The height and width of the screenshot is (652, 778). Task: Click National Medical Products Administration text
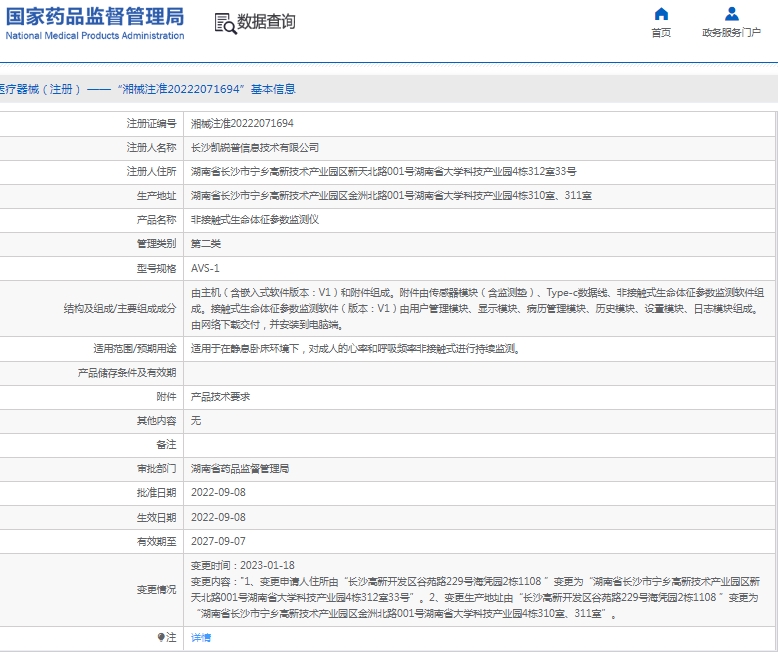(95, 36)
